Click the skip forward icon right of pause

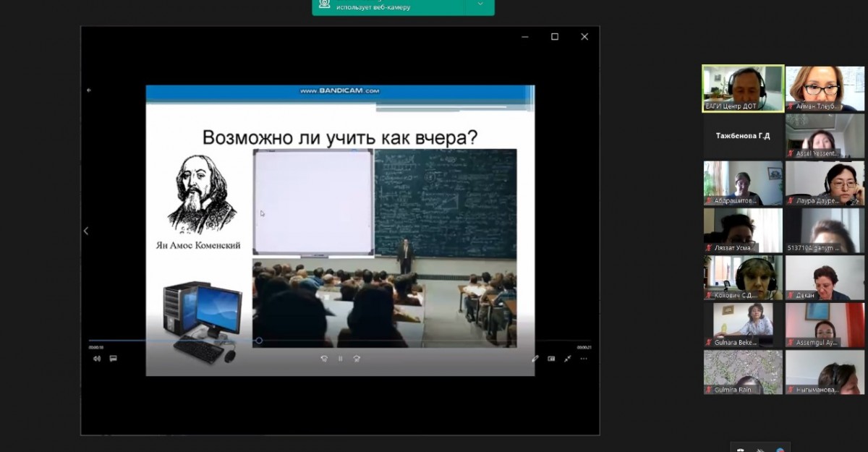tap(356, 358)
